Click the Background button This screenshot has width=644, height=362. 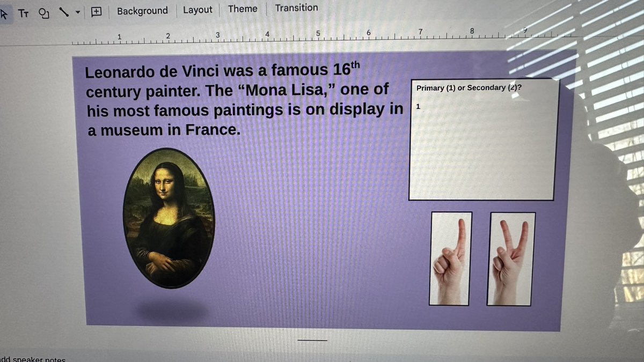(x=142, y=10)
